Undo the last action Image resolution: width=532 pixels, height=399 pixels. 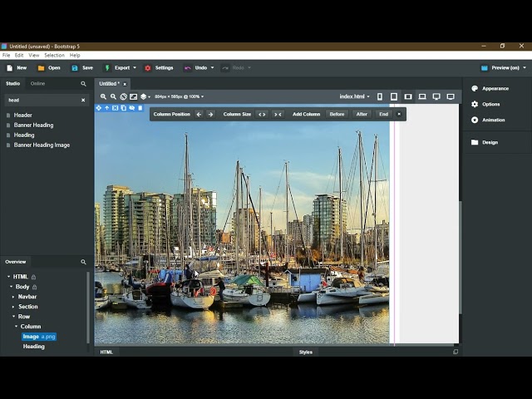coord(196,68)
